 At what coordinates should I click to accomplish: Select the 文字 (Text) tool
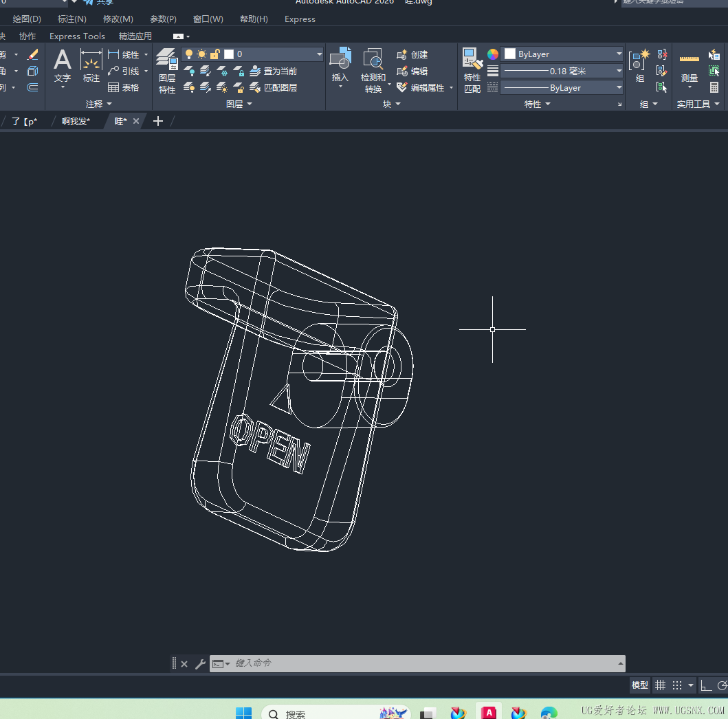pos(63,66)
